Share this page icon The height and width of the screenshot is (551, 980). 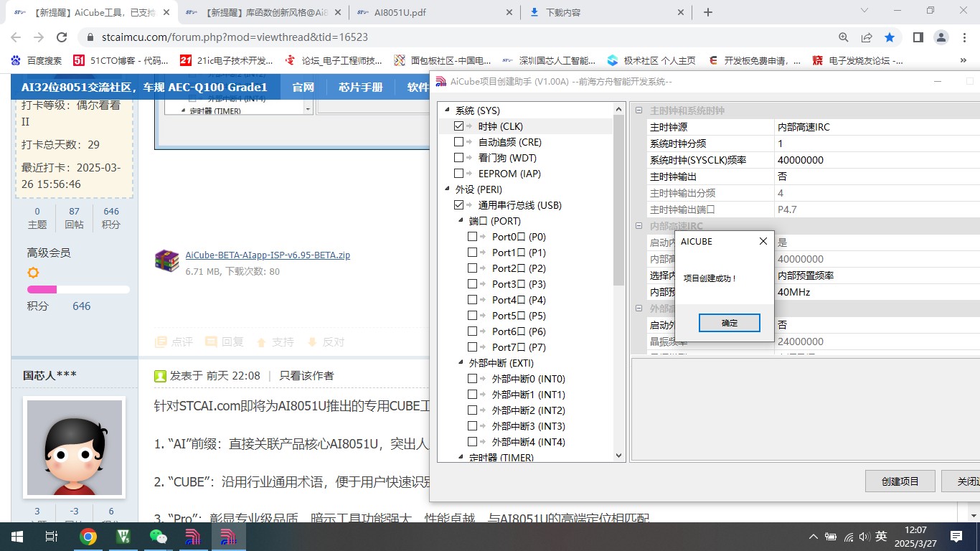(x=867, y=37)
